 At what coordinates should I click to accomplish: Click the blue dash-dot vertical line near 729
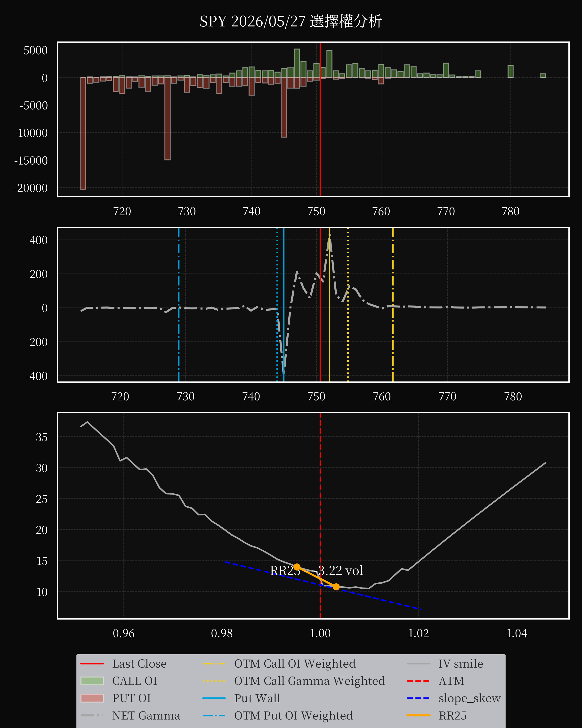[179, 305]
